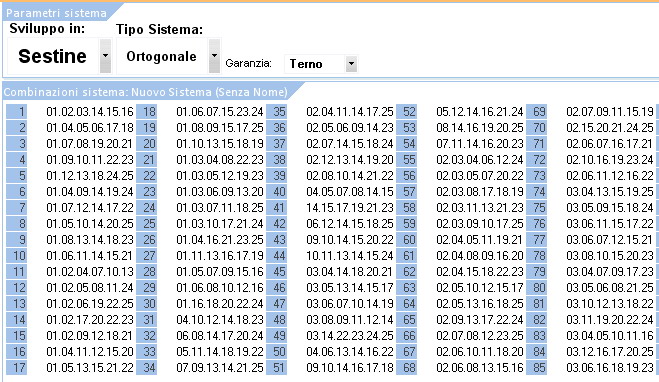Open the Garanzia dropdown arrow

[351, 64]
